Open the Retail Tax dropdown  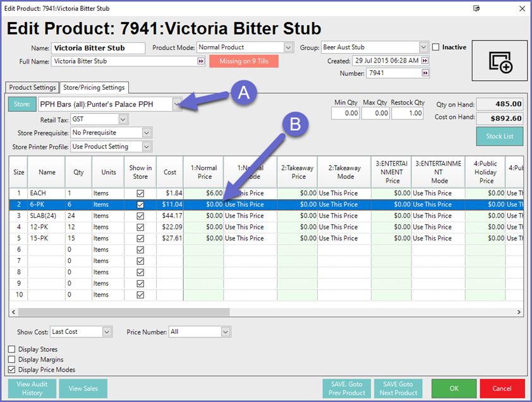pyautogui.click(x=123, y=119)
